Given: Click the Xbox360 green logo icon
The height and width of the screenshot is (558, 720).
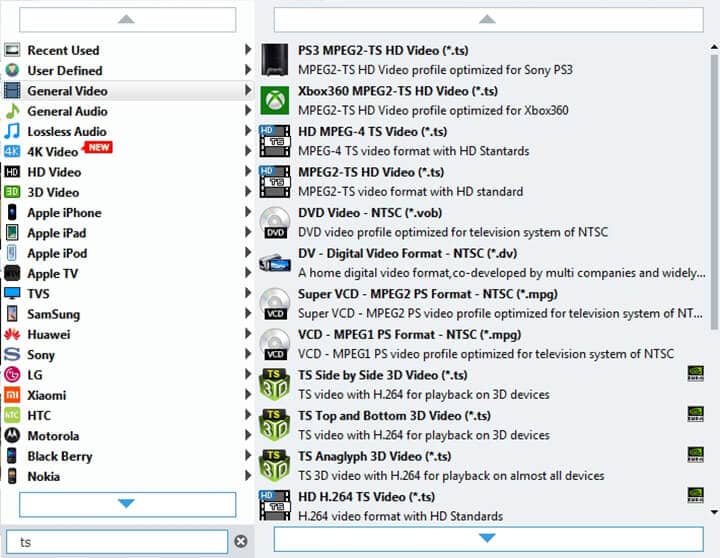Looking at the screenshot, I should coord(275,100).
